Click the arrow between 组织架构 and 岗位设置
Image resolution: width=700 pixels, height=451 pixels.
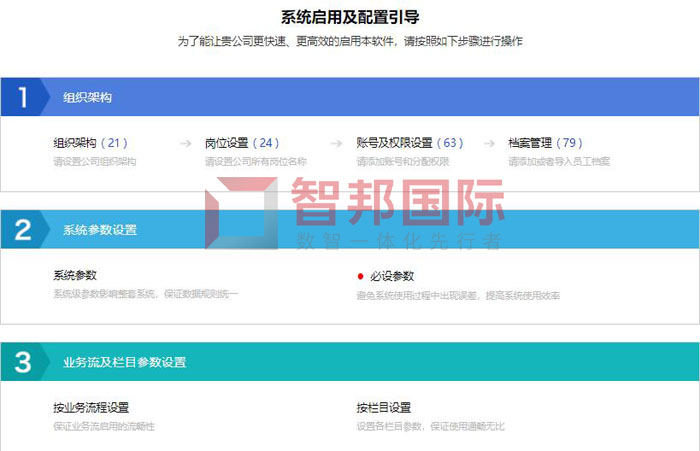(185, 143)
